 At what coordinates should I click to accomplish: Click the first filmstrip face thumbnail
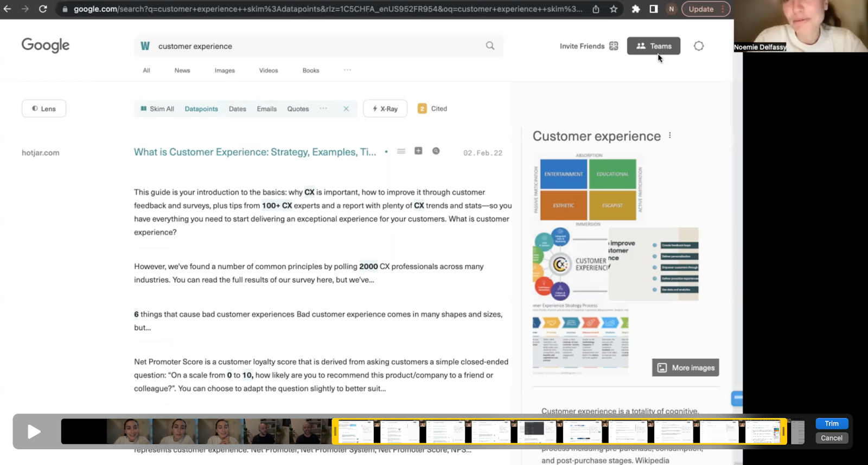(x=129, y=431)
